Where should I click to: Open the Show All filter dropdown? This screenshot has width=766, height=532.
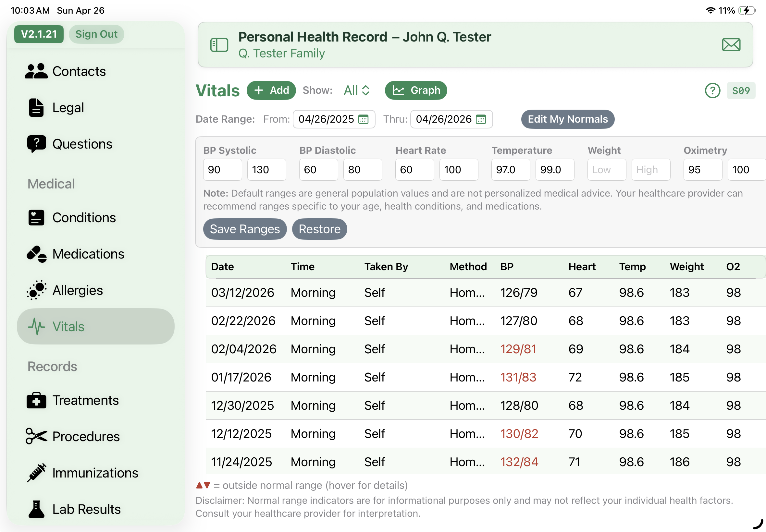[356, 90]
